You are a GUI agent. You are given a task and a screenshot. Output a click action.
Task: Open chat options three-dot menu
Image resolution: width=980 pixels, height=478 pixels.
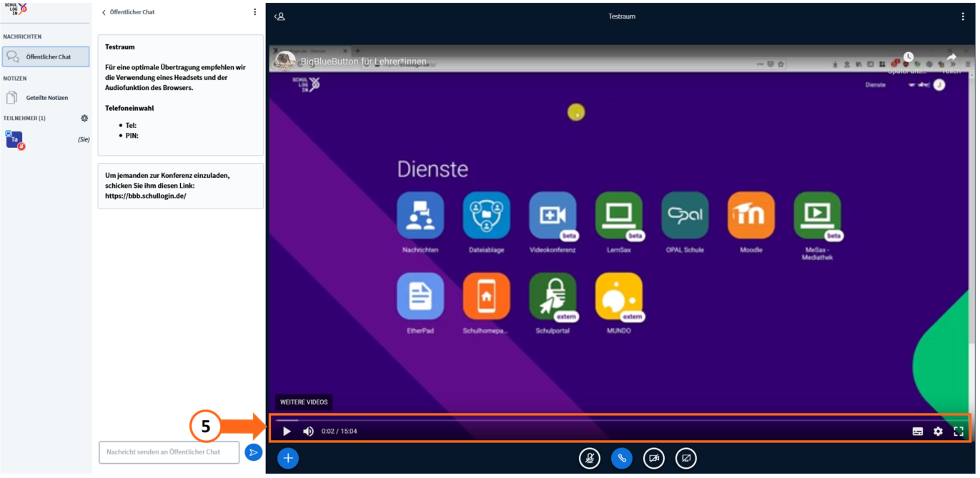point(255,12)
